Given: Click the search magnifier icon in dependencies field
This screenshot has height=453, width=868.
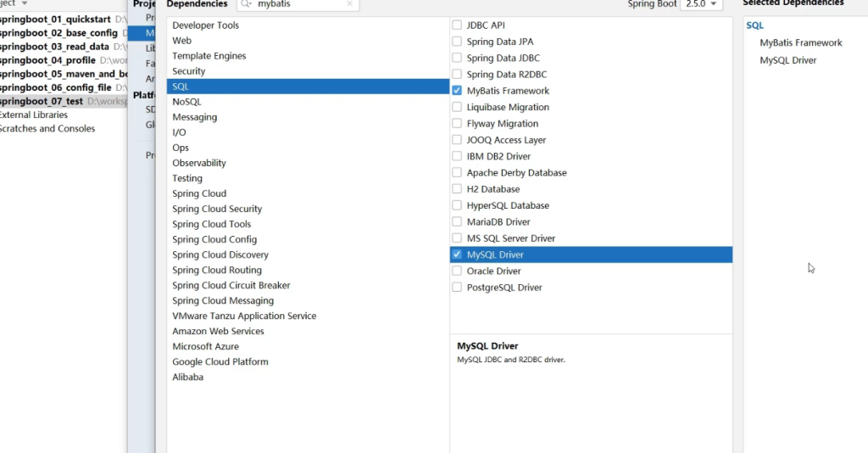Looking at the screenshot, I should [x=246, y=4].
